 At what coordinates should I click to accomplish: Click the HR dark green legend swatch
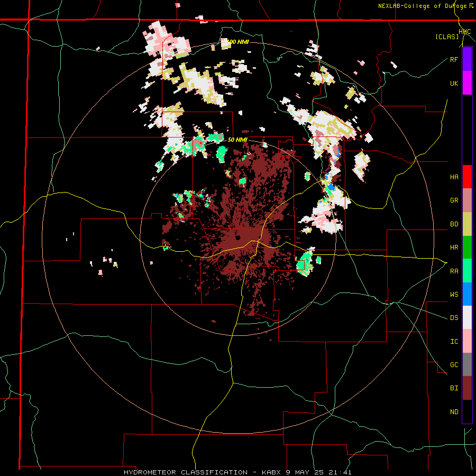pos(467,248)
